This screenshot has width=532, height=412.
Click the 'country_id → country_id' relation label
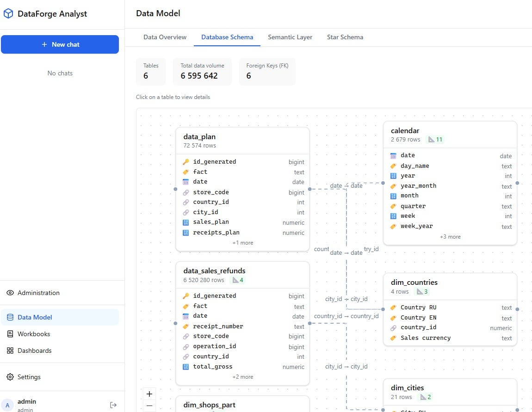[346, 316]
